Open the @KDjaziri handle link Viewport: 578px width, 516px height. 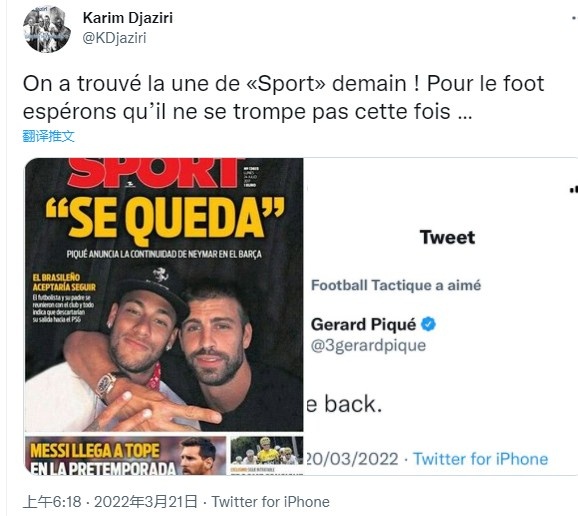(114, 38)
